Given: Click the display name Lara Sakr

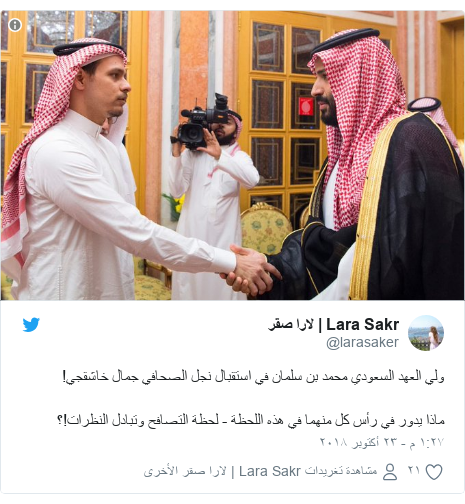Looking at the screenshot, I should click(363, 324).
